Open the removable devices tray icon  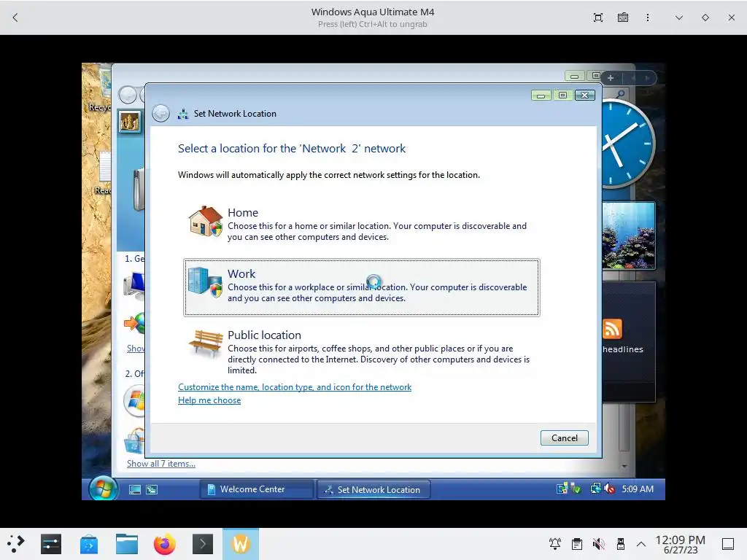click(x=620, y=543)
